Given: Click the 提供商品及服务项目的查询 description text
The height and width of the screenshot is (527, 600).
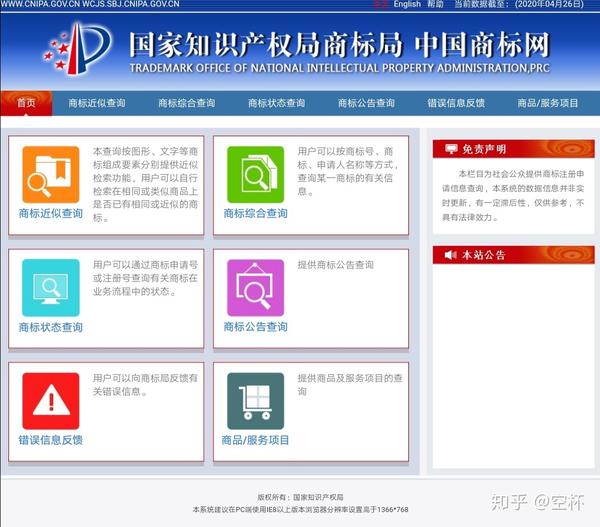Looking at the screenshot, I should pyautogui.click(x=350, y=385).
